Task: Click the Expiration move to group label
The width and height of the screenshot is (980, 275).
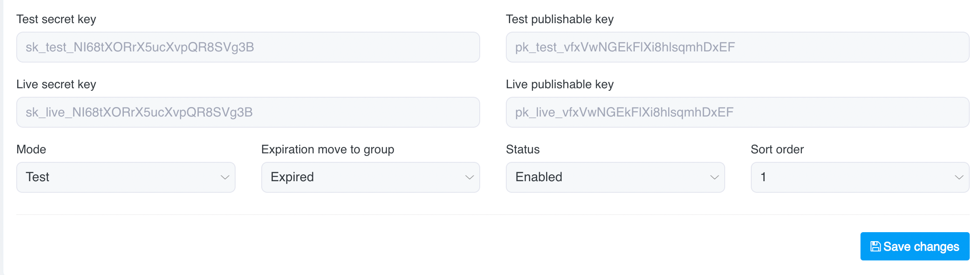Action: click(x=328, y=149)
